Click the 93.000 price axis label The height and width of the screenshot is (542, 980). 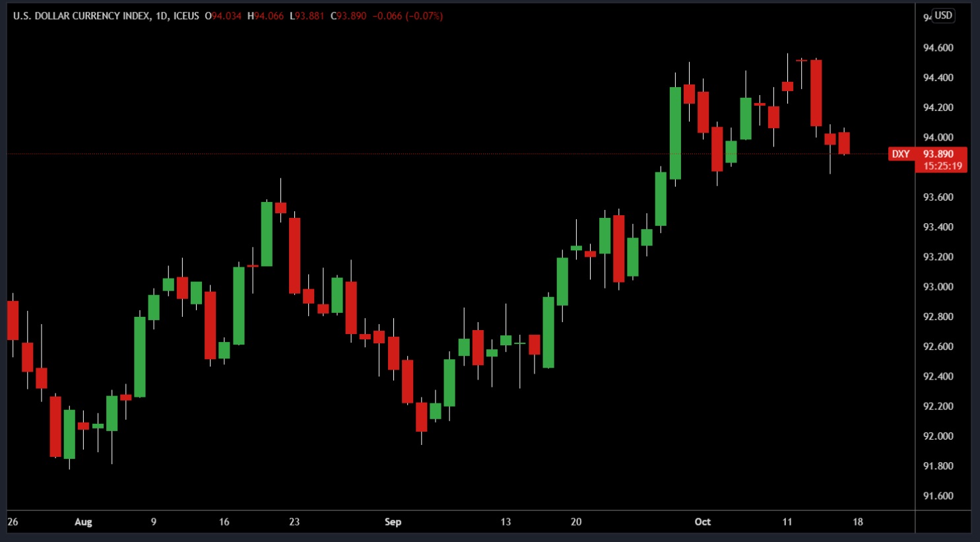click(938, 287)
